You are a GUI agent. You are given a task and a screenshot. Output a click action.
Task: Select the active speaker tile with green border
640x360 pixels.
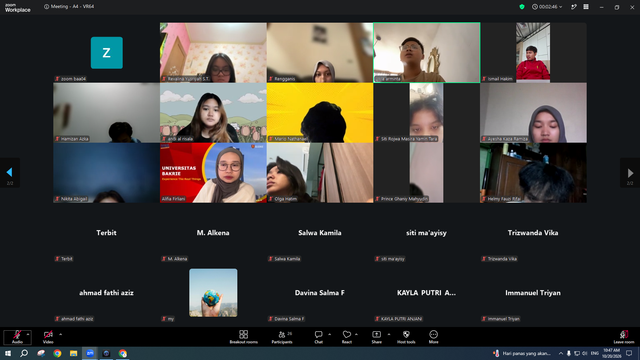pos(427,53)
